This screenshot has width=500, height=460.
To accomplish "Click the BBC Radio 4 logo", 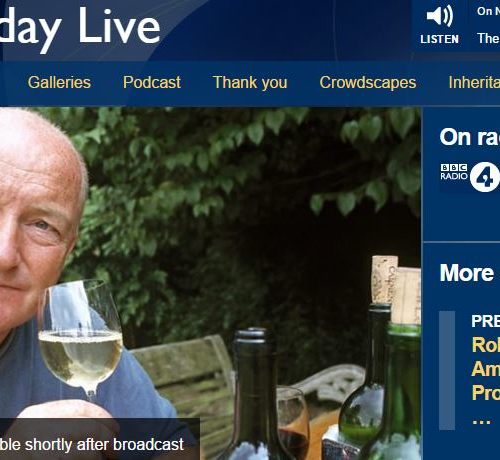I will click(470, 177).
